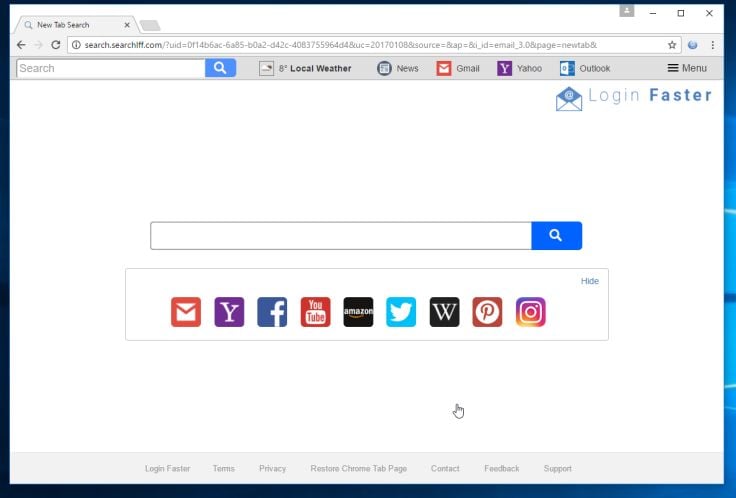Open the Yahoo toolbar shortcut

tap(519, 69)
